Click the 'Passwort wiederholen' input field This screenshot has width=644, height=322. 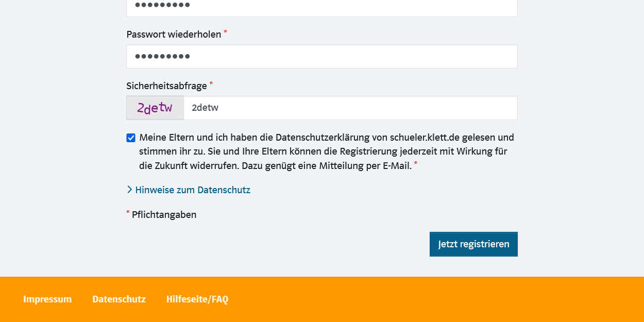[322, 56]
